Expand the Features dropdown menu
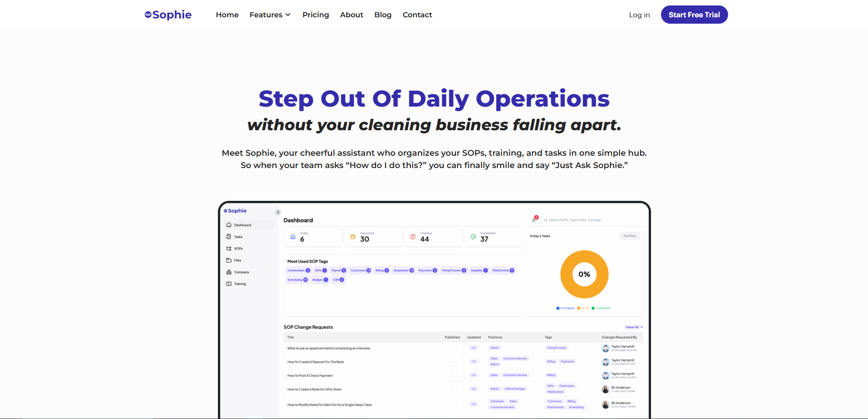The image size is (868, 419). 270,15
